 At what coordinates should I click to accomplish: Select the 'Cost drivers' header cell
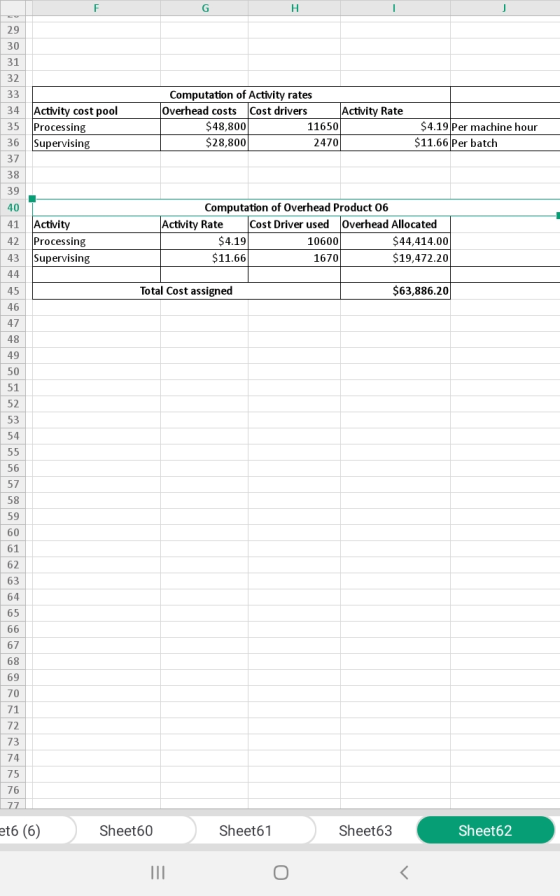[294, 111]
